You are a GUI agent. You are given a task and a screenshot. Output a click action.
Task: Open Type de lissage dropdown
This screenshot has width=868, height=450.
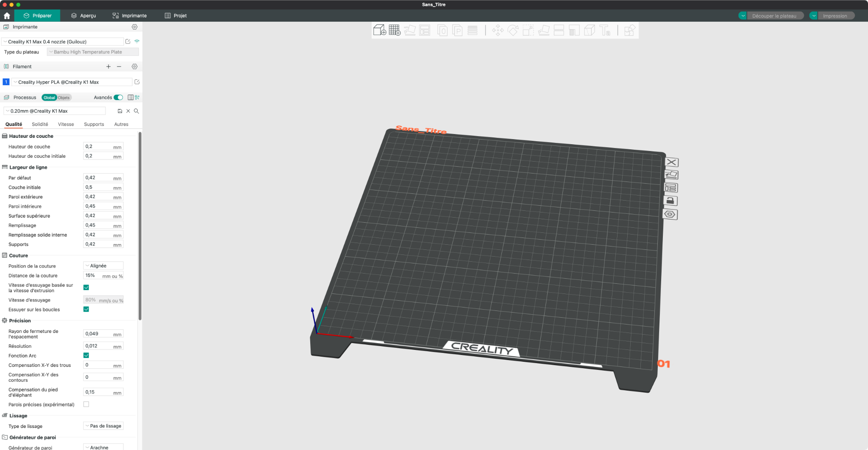click(103, 426)
